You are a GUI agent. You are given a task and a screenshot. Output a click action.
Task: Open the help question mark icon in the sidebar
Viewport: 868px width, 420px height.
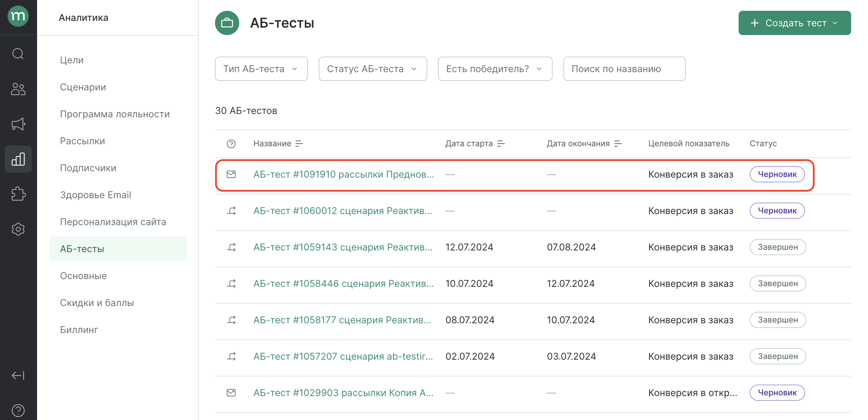[x=18, y=410]
